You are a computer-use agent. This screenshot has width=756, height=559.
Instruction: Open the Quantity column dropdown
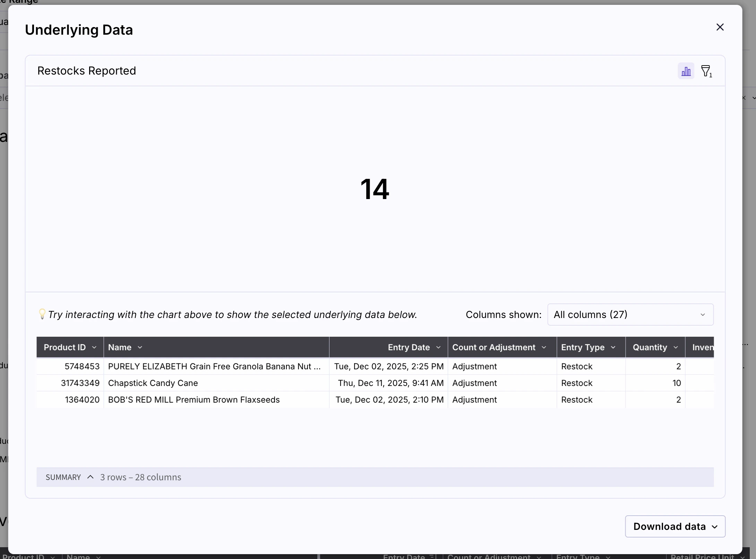(676, 347)
